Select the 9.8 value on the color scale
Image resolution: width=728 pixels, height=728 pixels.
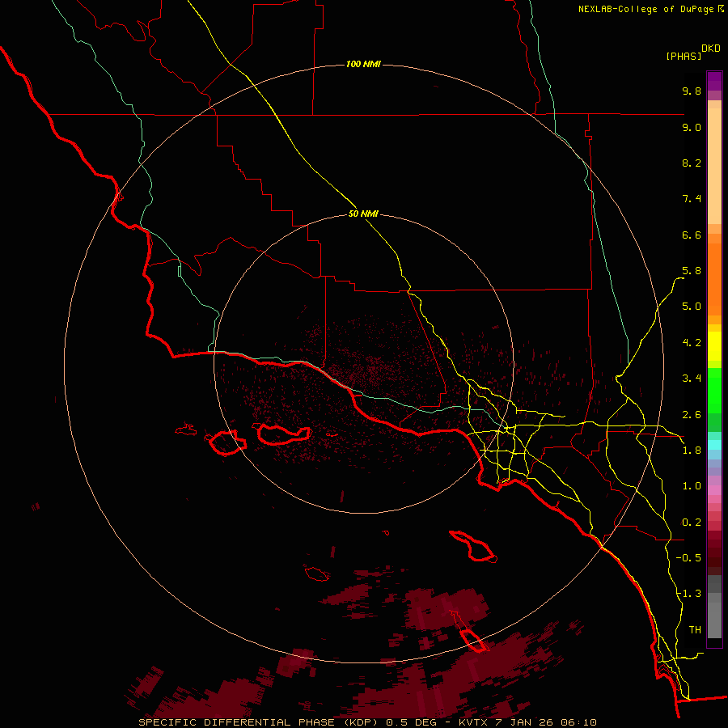692,91
